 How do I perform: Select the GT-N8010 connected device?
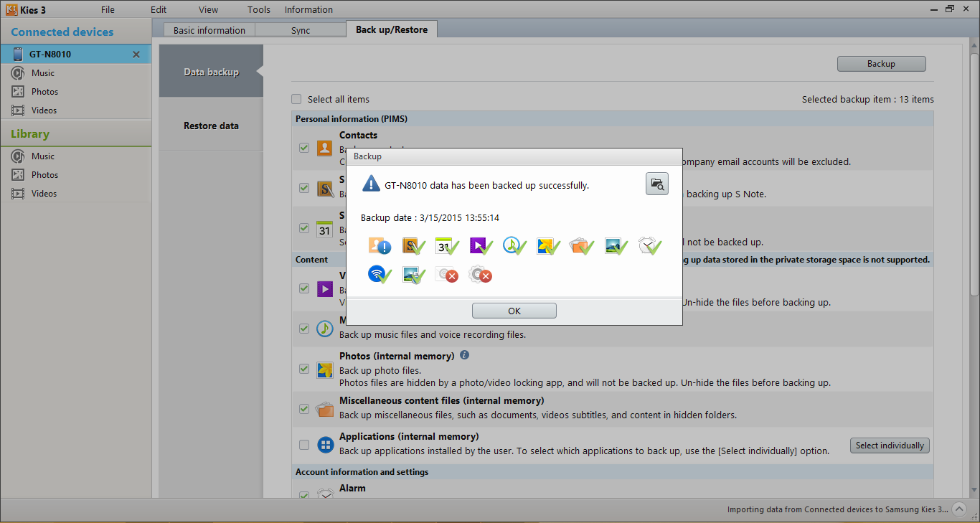tap(75, 54)
